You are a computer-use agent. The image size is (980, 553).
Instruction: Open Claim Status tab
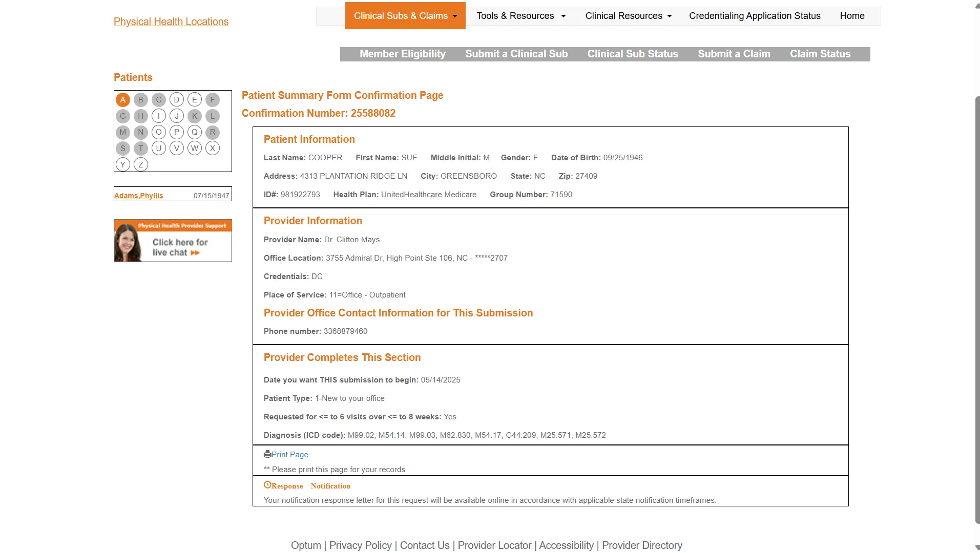point(820,54)
